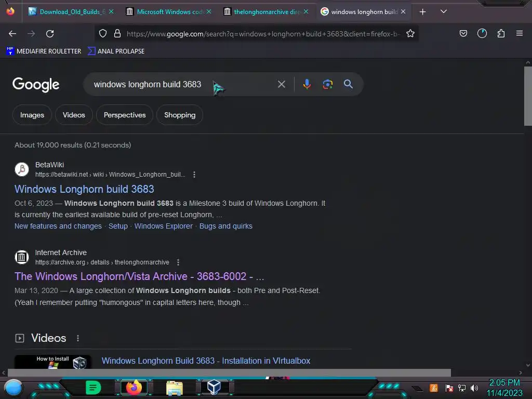The height and width of the screenshot is (399, 532).
Task: Open the network tray icon
Action: (x=462, y=388)
